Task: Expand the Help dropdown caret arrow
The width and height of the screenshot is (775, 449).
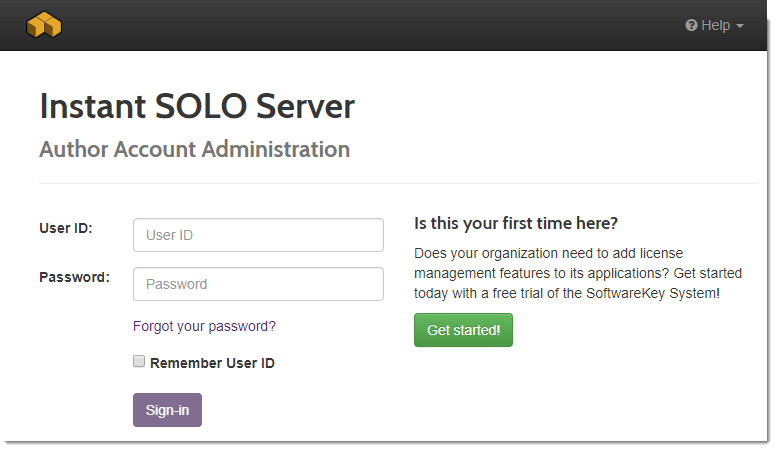Action: (740, 27)
